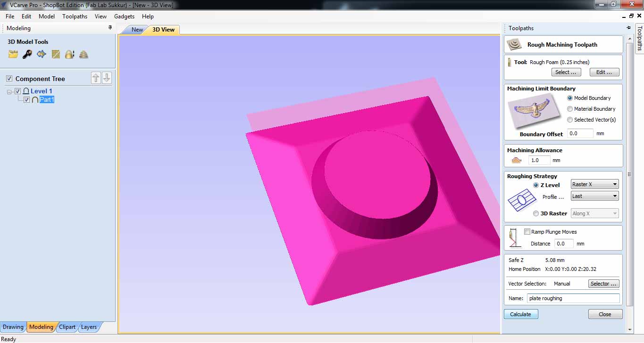644x343 pixels.
Task: Open the Help menu
Action: pos(148,16)
